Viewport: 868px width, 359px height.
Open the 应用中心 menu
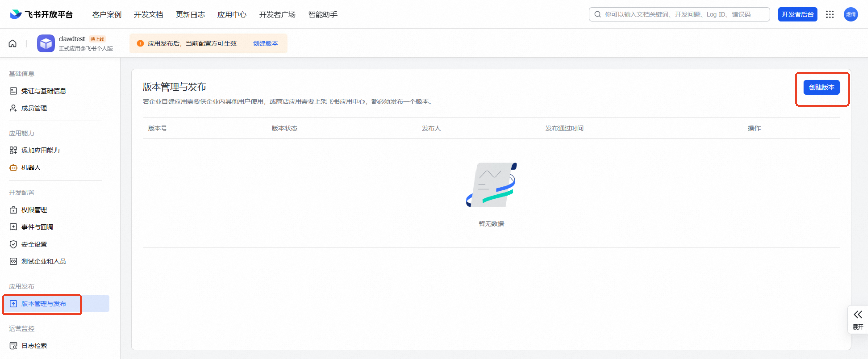(x=232, y=14)
